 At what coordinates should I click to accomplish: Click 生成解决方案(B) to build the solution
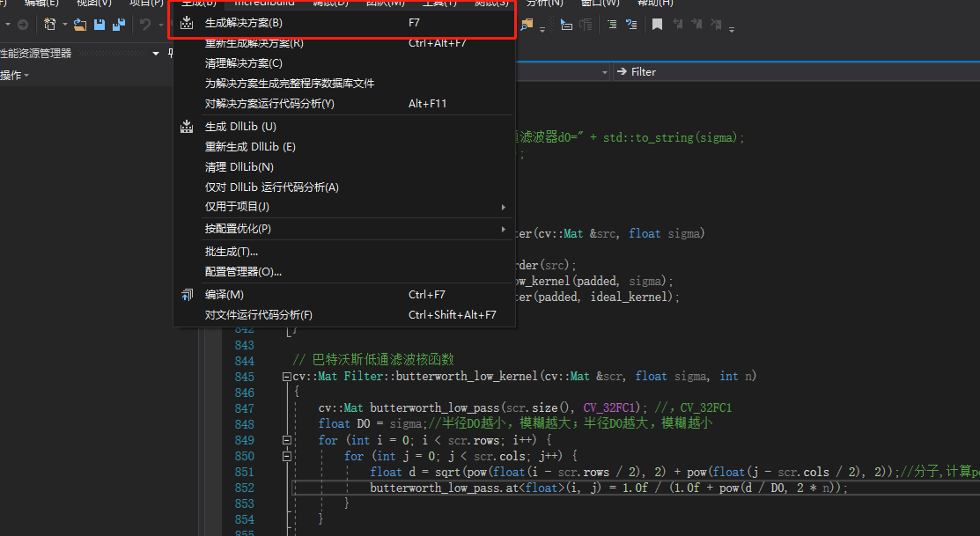coord(243,22)
